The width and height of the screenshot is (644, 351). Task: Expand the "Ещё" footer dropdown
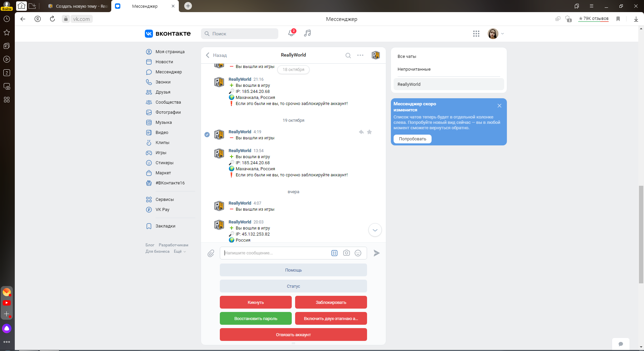(179, 251)
